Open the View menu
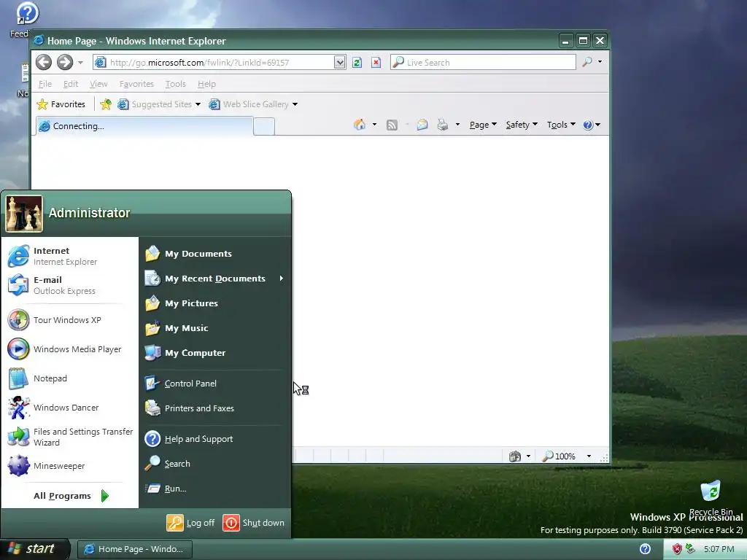 tap(98, 84)
